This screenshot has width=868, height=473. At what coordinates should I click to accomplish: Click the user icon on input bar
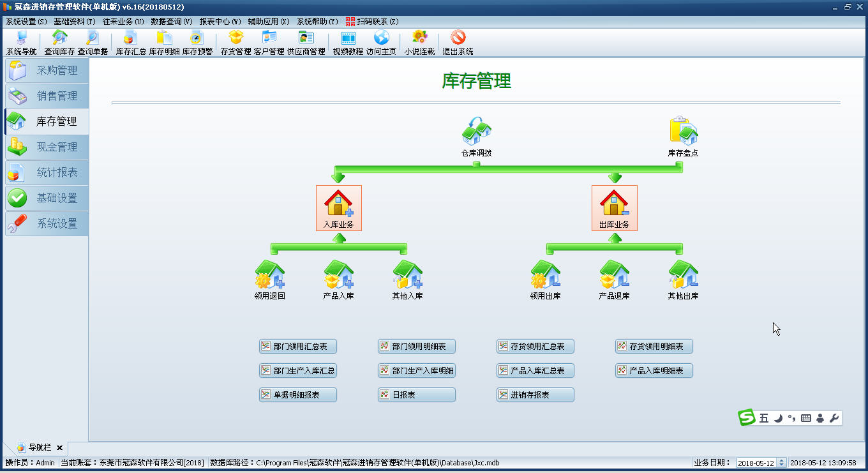click(820, 418)
